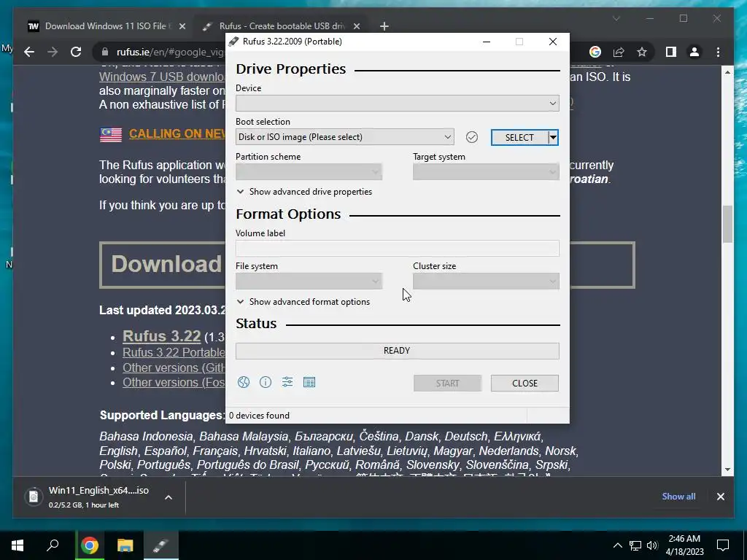The width and height of the screenshot is (747, 560).
Task: Open the Rufus 3.22 Portable link
Action: [x=174, y=352]
